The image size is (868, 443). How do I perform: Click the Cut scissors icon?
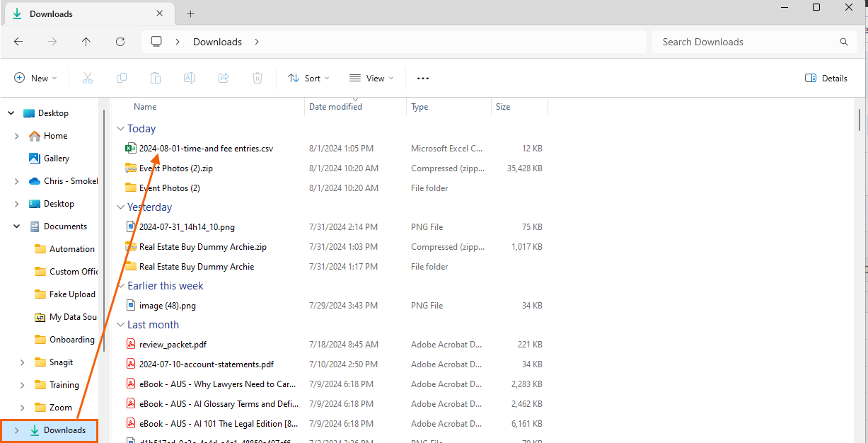click(x=88, y=79)
